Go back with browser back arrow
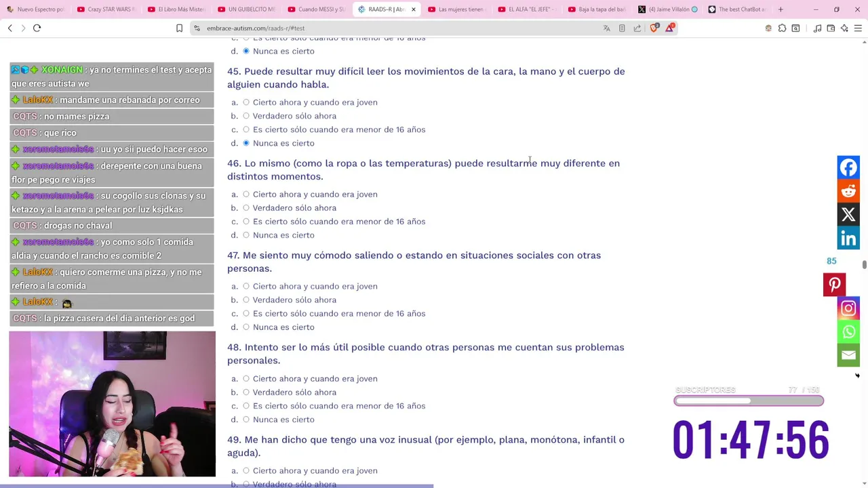 [10, 28]
